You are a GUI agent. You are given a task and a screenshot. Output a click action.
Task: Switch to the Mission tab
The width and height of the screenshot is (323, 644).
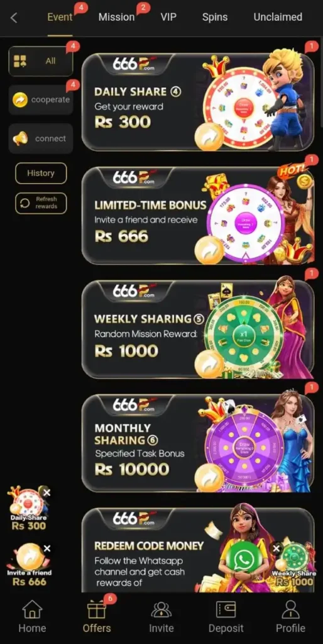coord(116,17)
